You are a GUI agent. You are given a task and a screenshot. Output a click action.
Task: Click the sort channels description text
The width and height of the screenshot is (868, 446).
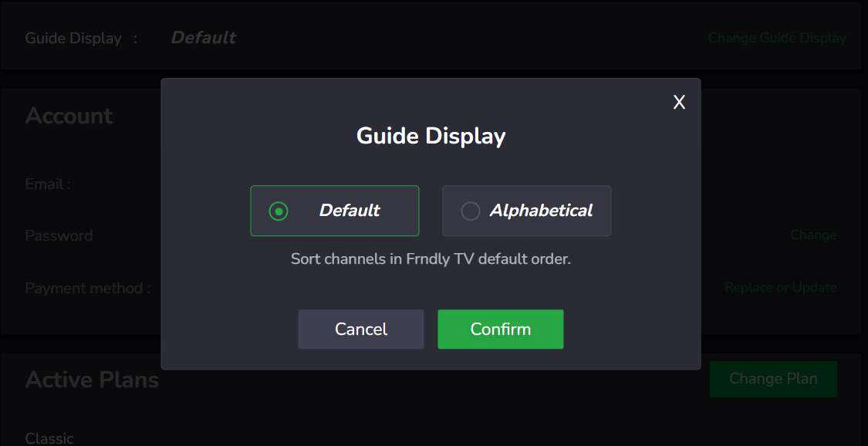point(430,258)
